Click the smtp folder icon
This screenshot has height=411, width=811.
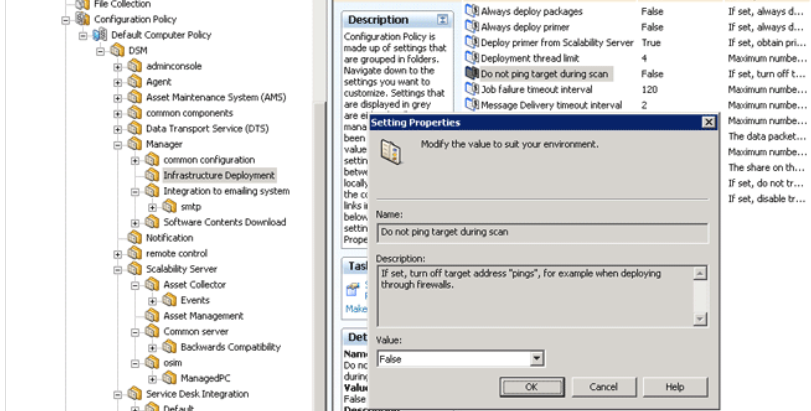pos(169,206)
